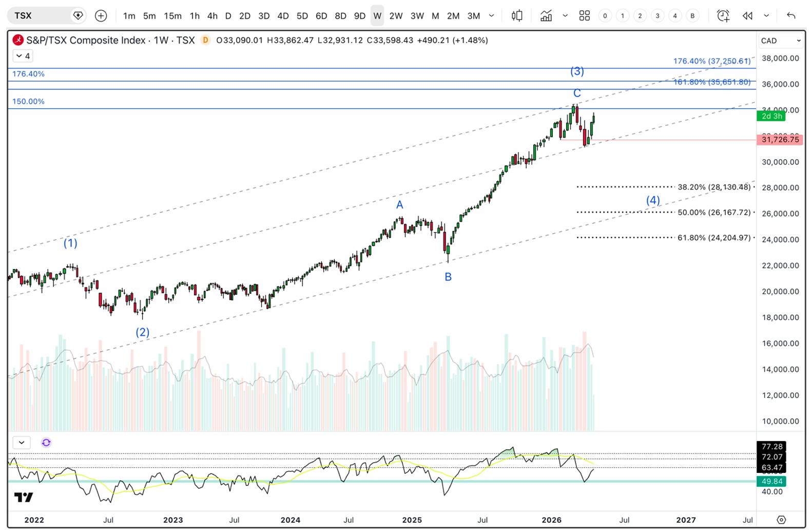Choose the D daily timeframe
The width and height of the screenshot is (812, 532).
pyautogui.click(x=228, y=15)
